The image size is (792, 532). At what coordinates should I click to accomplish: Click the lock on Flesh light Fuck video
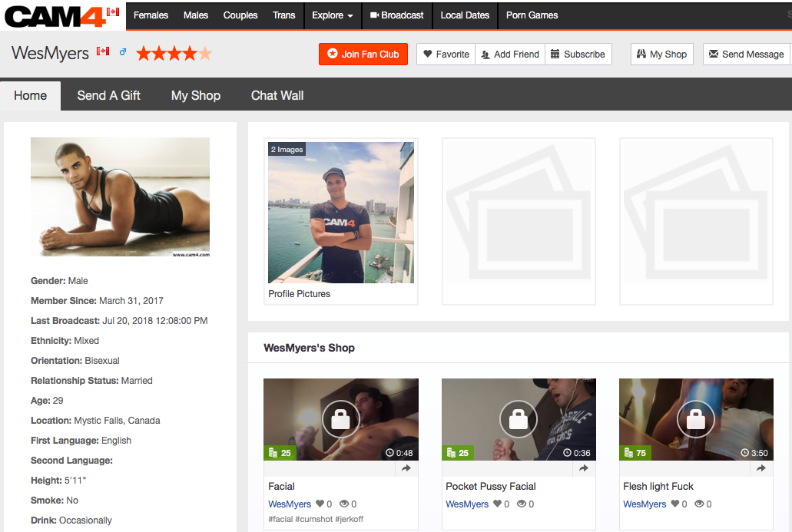click(x=695, y=419)
